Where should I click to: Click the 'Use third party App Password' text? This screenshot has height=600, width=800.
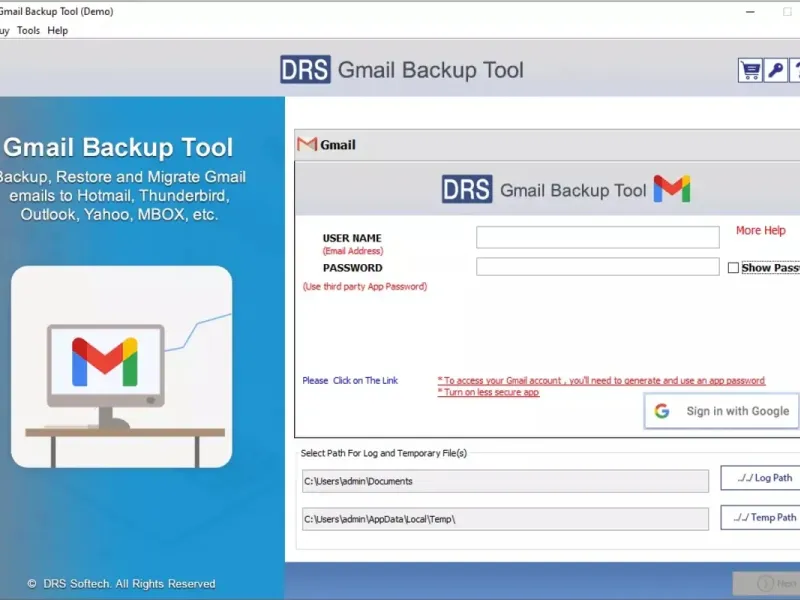click(x=365, y=287)
